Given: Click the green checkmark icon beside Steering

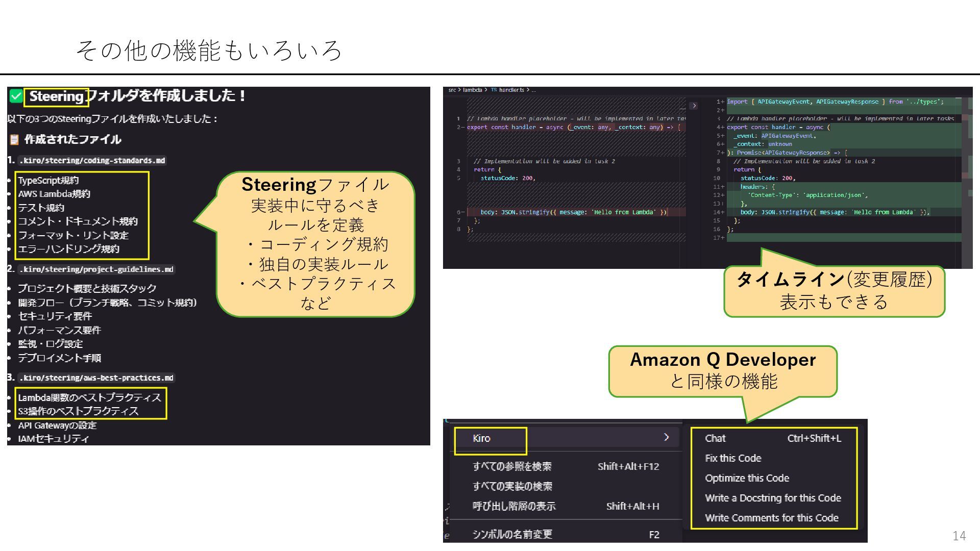Looking at the screenshot, I should (x=16, y=96).
